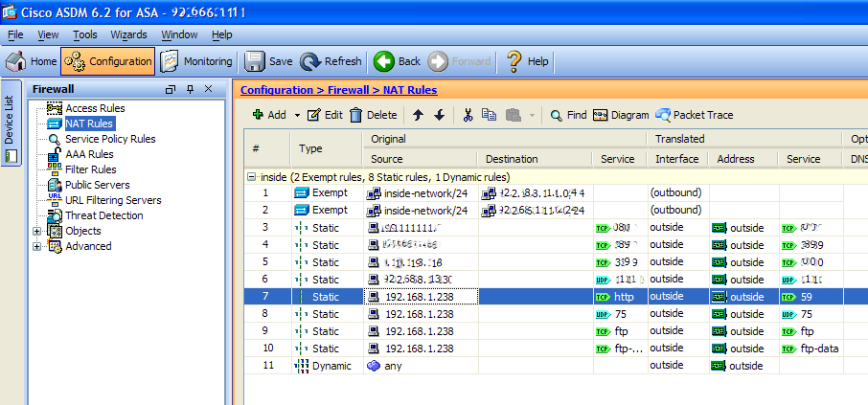Viewport: 868px width, 405px height.
Task: Open Service Policy Rules
Action: 110,139
